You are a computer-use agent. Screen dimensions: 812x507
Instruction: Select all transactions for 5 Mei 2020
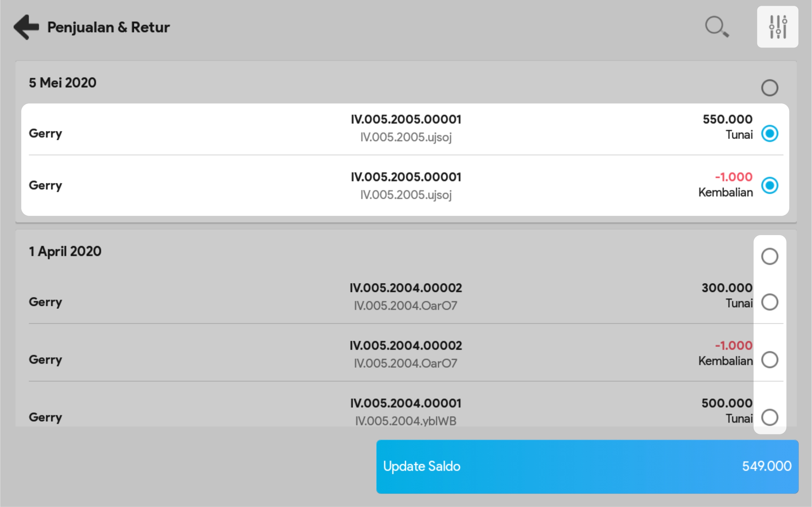769,88
